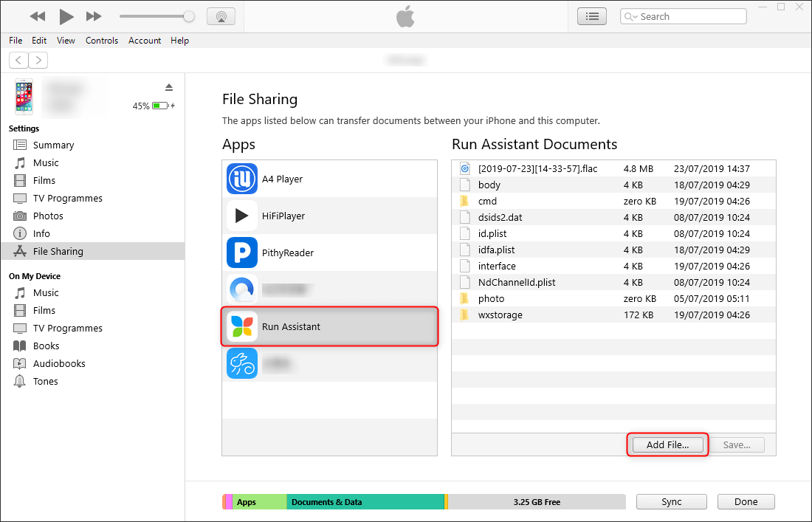
Task: Open Music under On My Device
Action: [x=92, y=292]
